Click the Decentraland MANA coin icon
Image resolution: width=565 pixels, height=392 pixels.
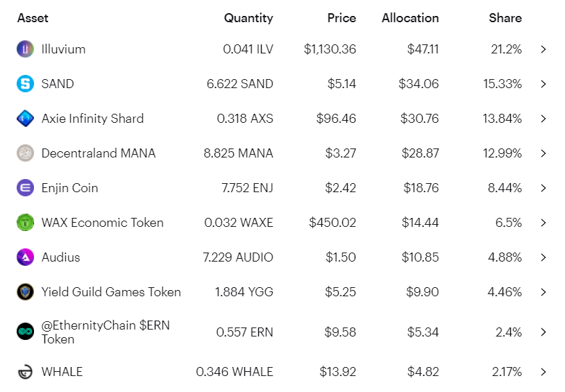point(25,153)
